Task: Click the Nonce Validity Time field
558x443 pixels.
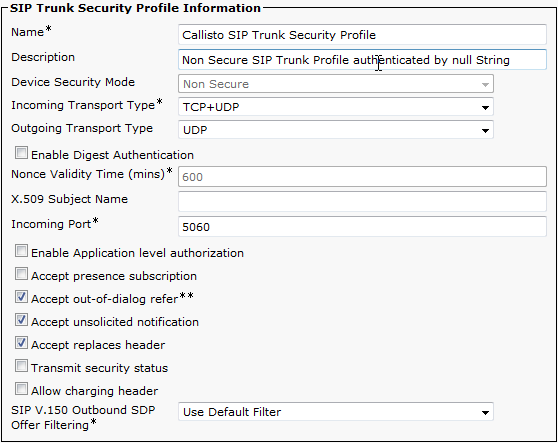Action: pos(362,176)
